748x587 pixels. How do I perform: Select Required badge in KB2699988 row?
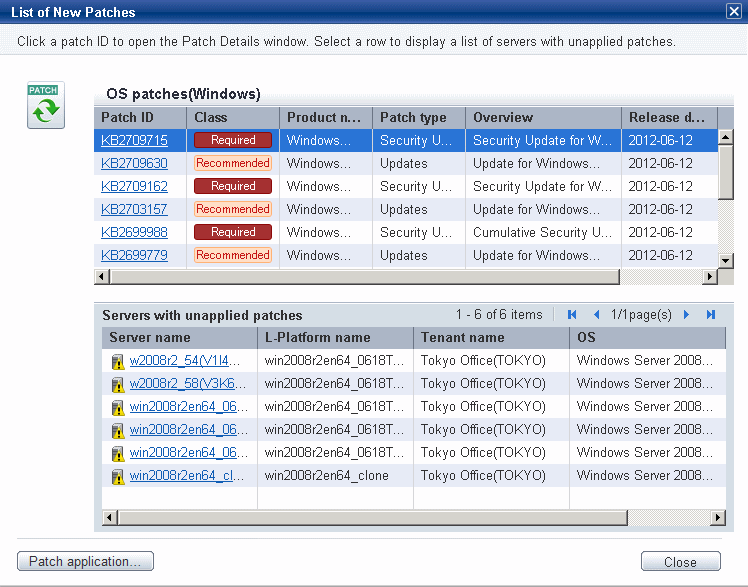point(233,232)
